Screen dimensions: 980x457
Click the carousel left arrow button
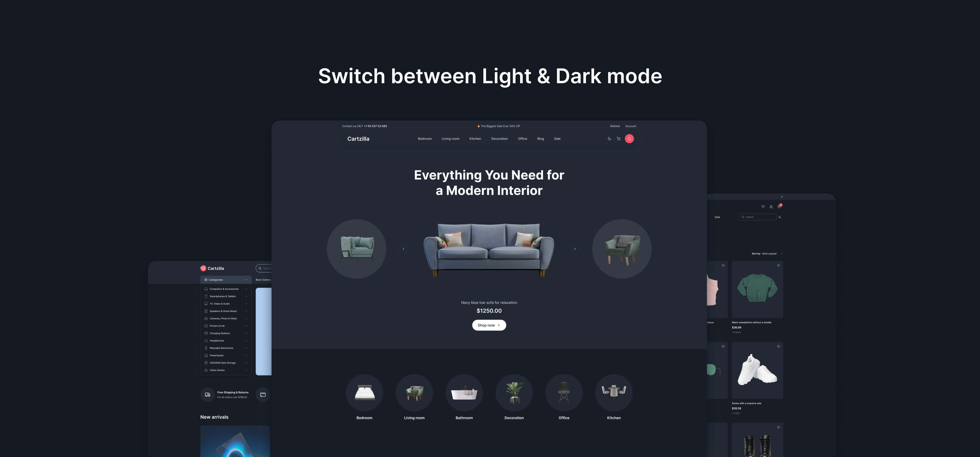403,249
